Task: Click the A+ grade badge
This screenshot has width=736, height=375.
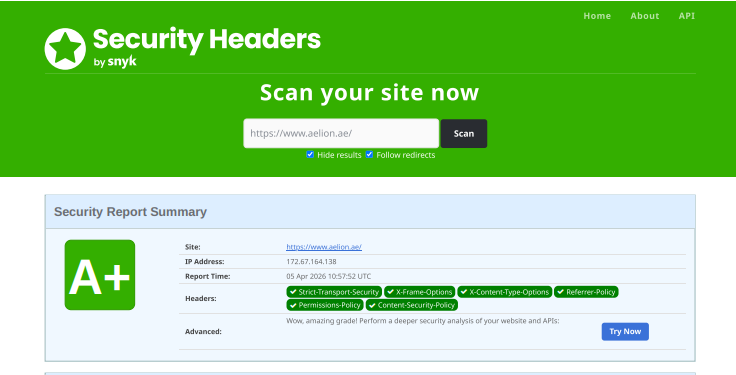Action: pos(100,275)
